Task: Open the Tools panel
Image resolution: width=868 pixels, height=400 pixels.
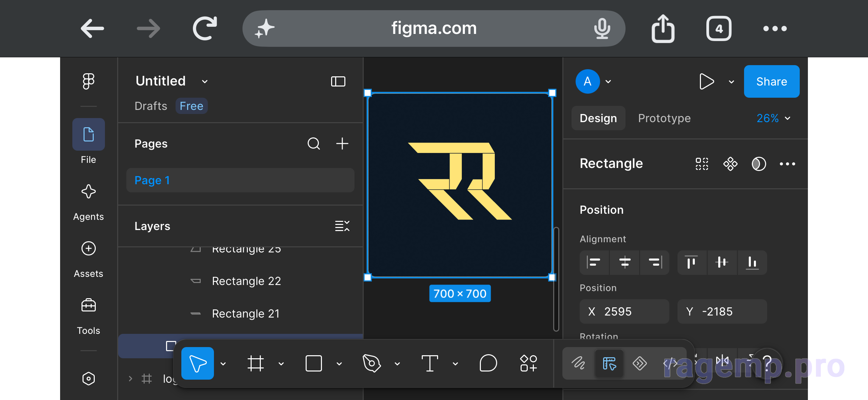Action: click(88, 305)
